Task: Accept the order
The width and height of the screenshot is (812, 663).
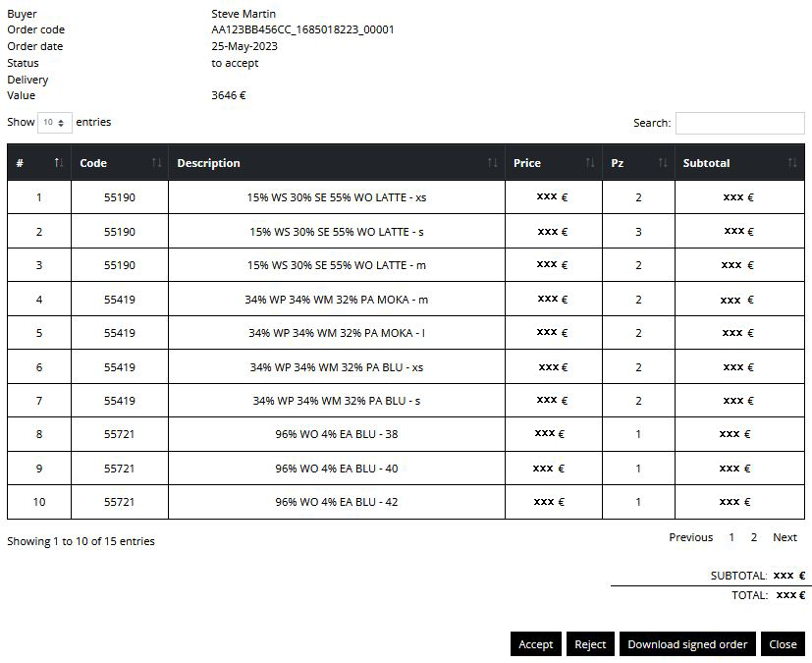Action: [x=535, y=644]
